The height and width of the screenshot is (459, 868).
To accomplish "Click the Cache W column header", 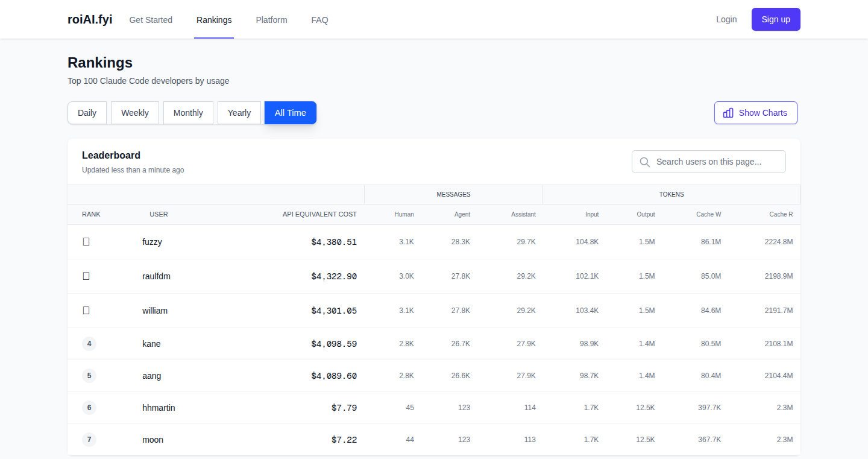I will [709, 214].
